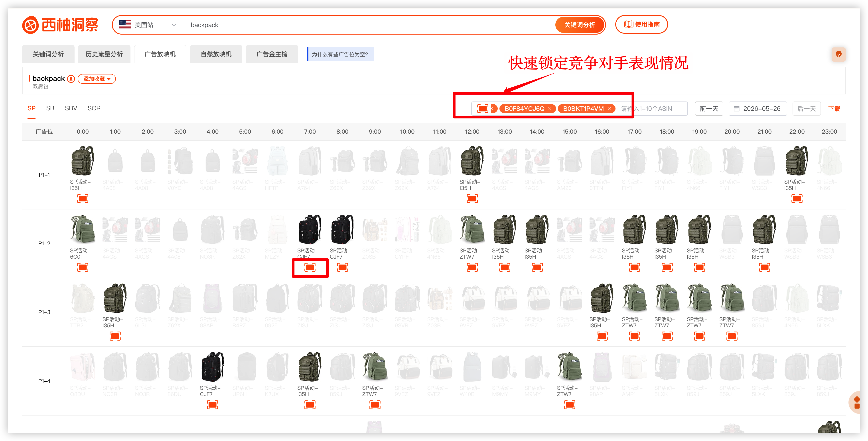The height and width of the screenshot is (441, 868).
Task: Click focus icon under P1-1 0:00 backpack
Action: [x=83, y=199]
